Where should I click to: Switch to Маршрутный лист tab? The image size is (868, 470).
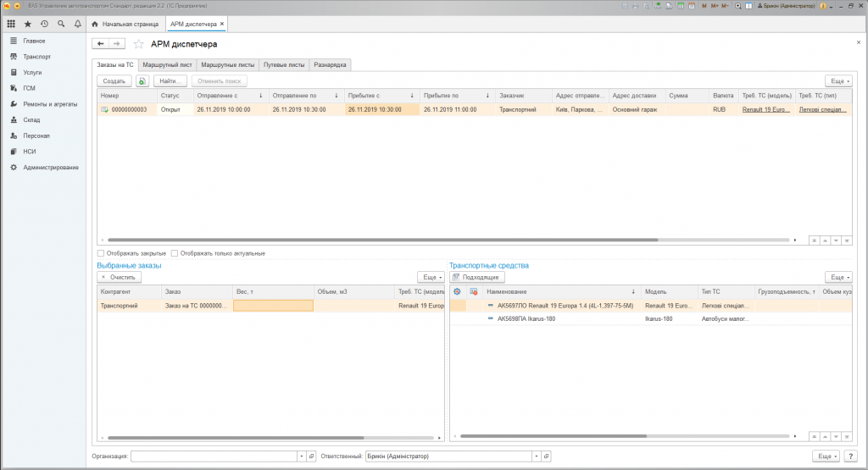coord(167,64)
